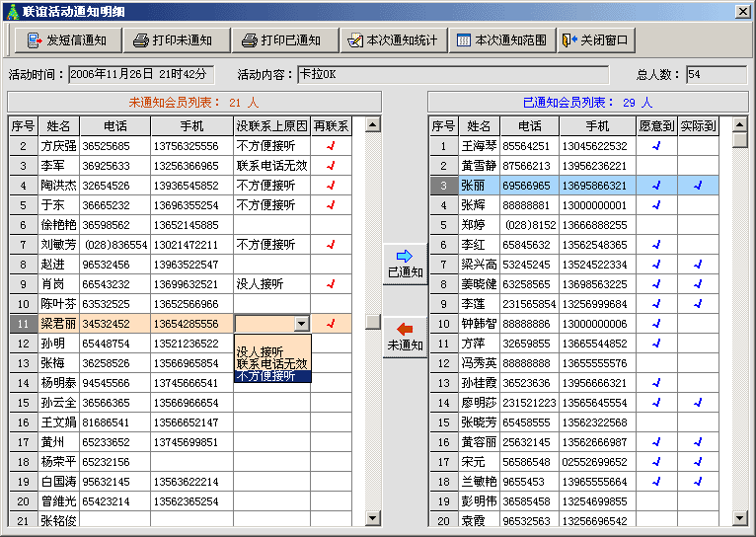This screenshot has width=756, height=537.
Task: Click the 愿意到 column header
Action: [656, 126]
